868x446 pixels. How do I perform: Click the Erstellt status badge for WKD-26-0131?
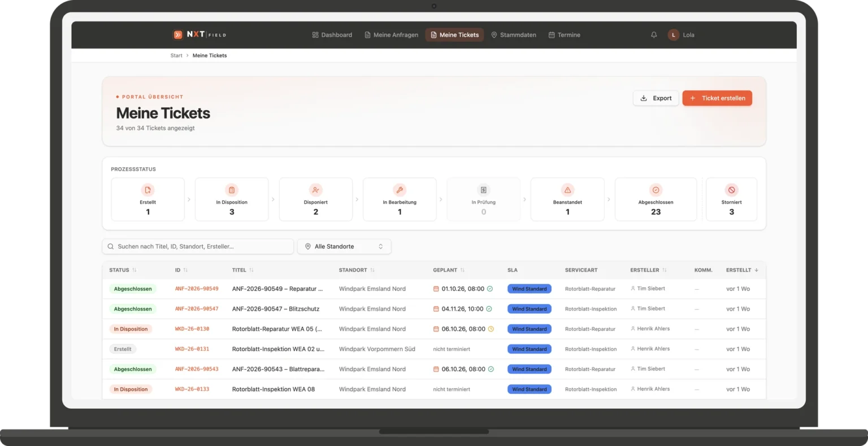(123, 349)
